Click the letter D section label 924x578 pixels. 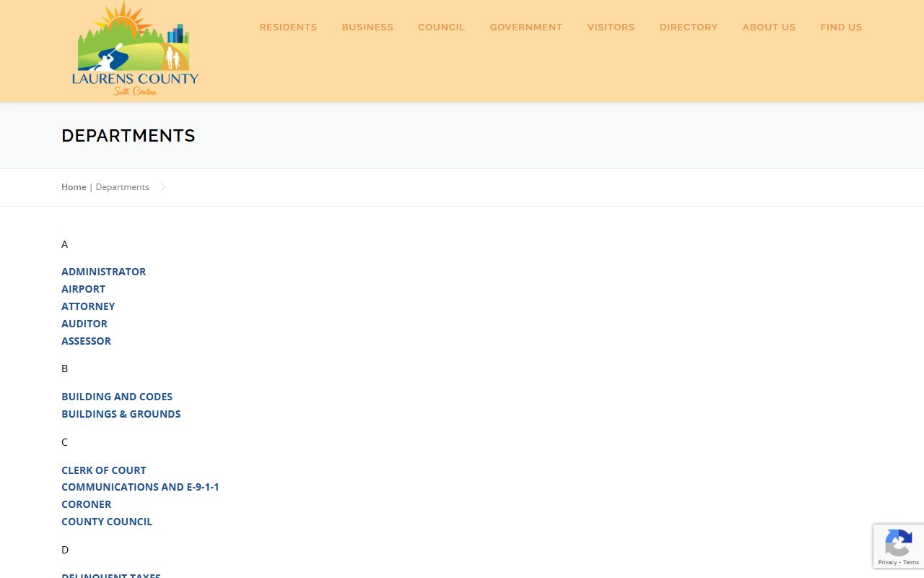coord(65,550)
